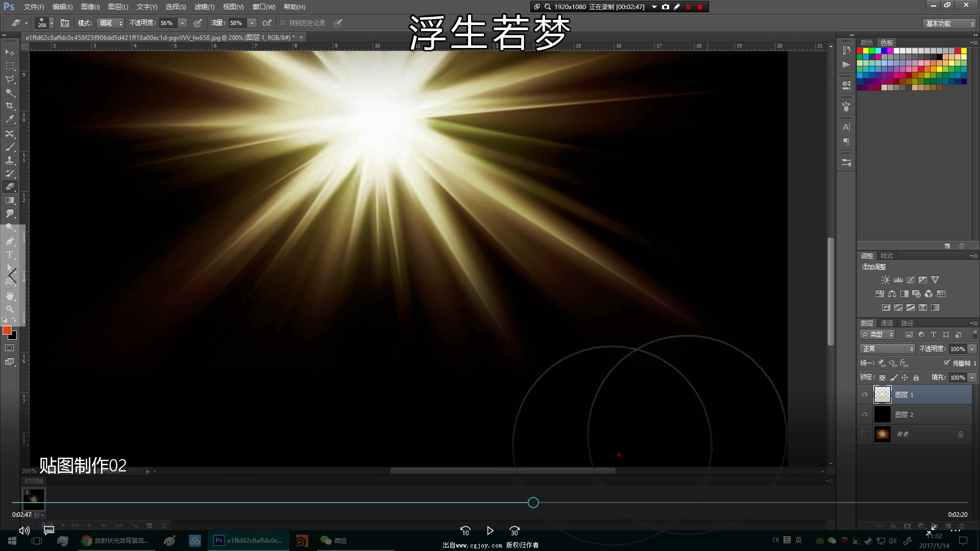980x551 pixels.
Task: Show the 背景 layer visibility
Action: (865, 434)
